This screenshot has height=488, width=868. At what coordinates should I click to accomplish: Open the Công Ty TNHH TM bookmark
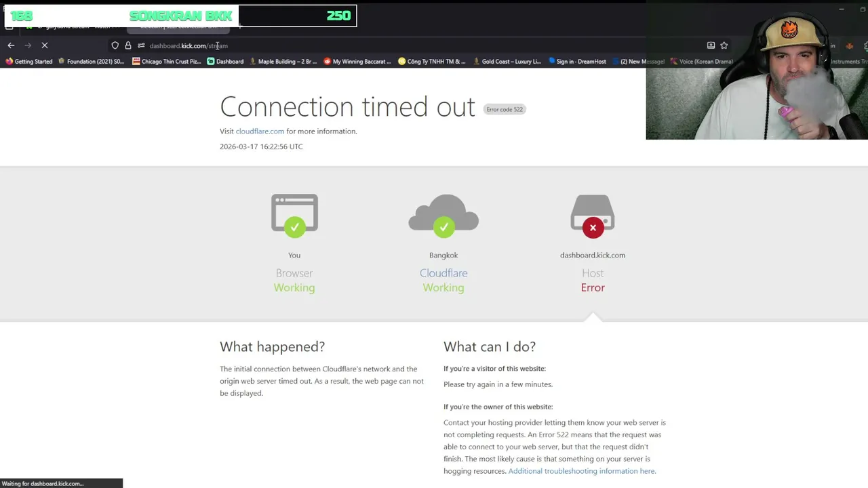click(x=432, y=62)
